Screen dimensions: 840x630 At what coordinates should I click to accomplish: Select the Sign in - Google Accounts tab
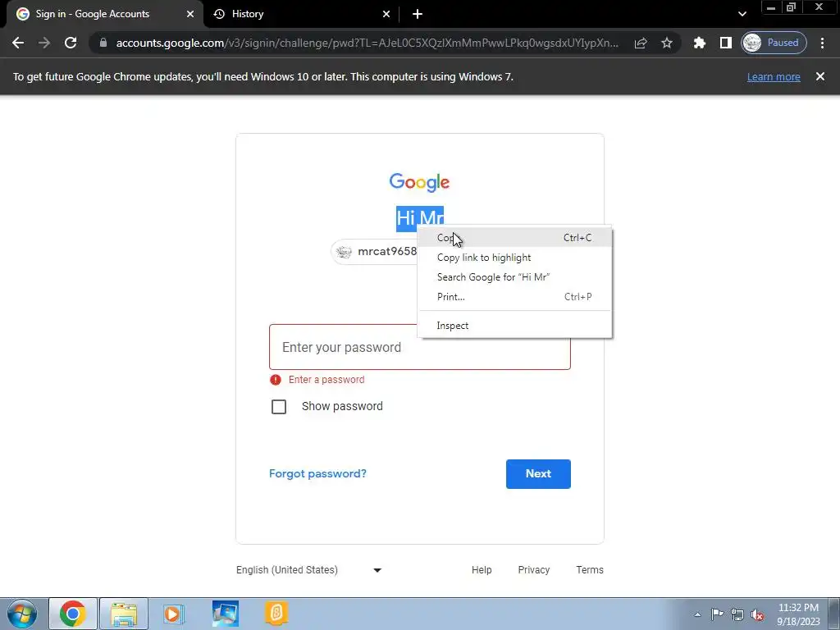(104, 14)
